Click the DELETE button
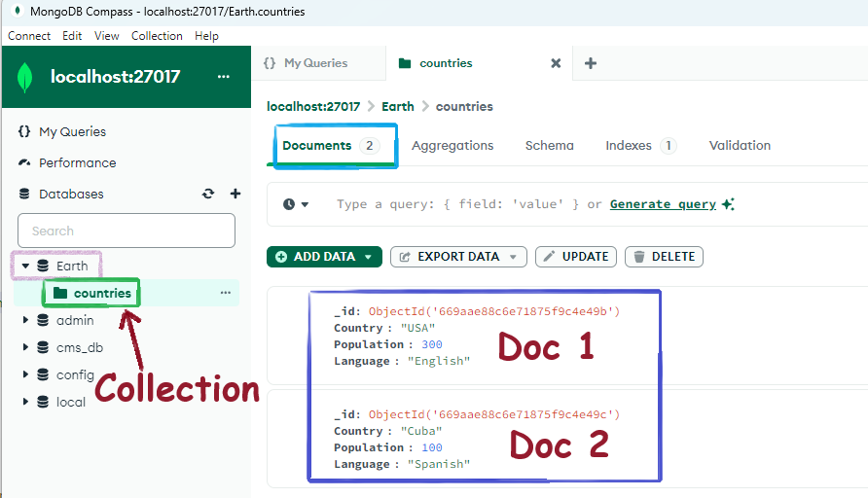868x498 pixels. [664, 257]
